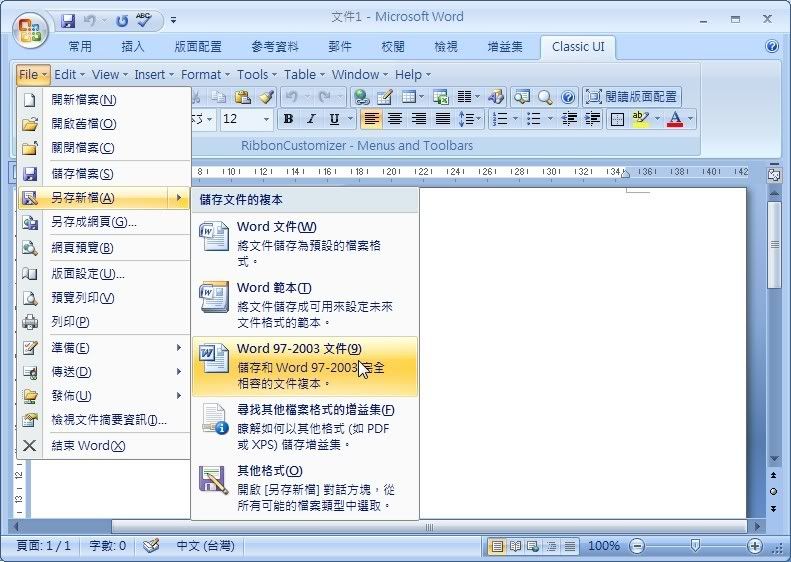Open the Tools classic menu

tap(257, 75)
